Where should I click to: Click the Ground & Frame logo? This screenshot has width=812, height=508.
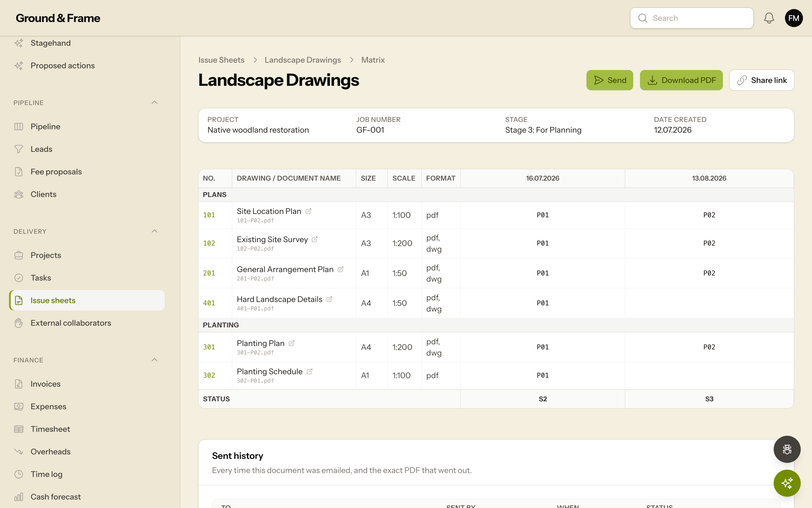(58, 18)
